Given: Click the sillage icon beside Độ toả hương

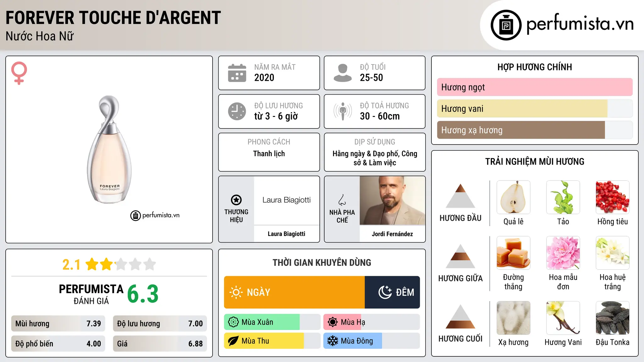Looking at the screenshot, I should point(342,111).
